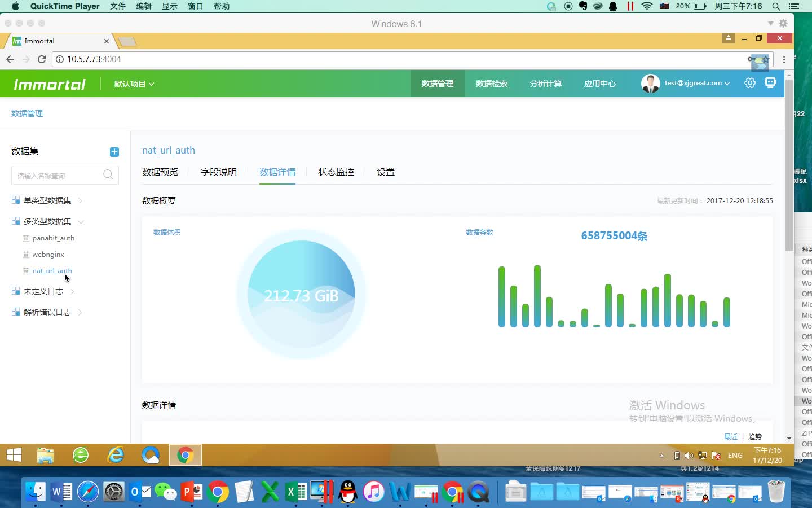Open Finder in macOS dock
812x508 pixels.
click(x=36, y=492)
